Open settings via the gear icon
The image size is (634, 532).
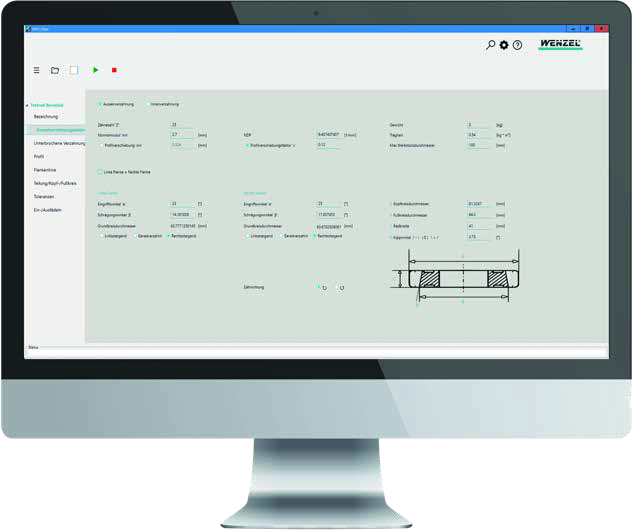[x=504, y=45]
